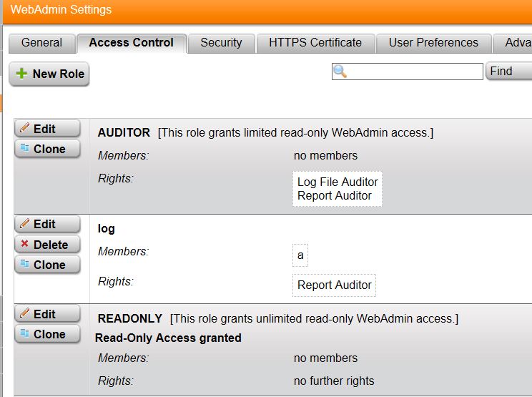Click the green plus New Role icon
The height and width of the screenshot is (397, 532).
pos(21,74)
